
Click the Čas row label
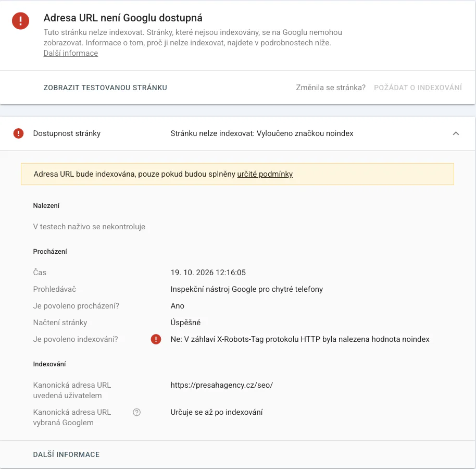[x=40, y=273]
